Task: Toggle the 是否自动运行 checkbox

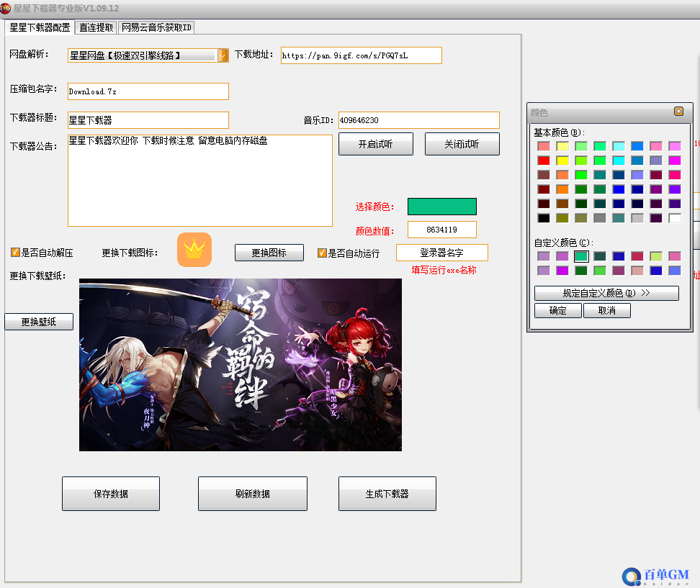Action: 322,253
